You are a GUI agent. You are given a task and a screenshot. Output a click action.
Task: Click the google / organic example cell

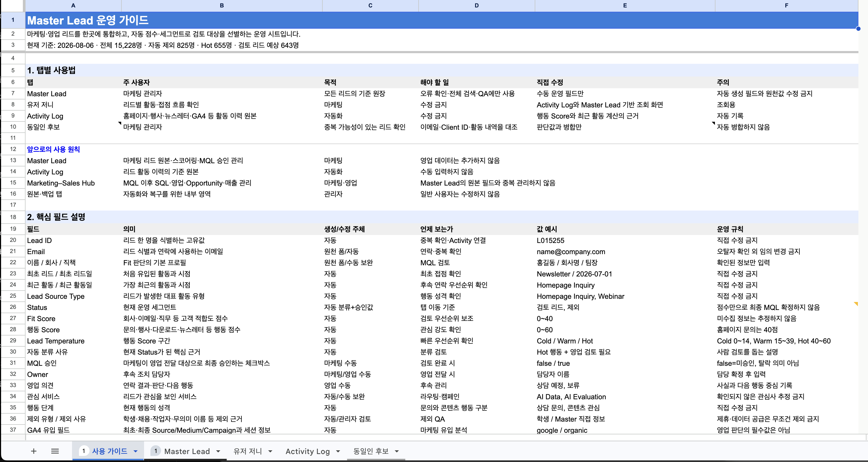tap(625, 430)
